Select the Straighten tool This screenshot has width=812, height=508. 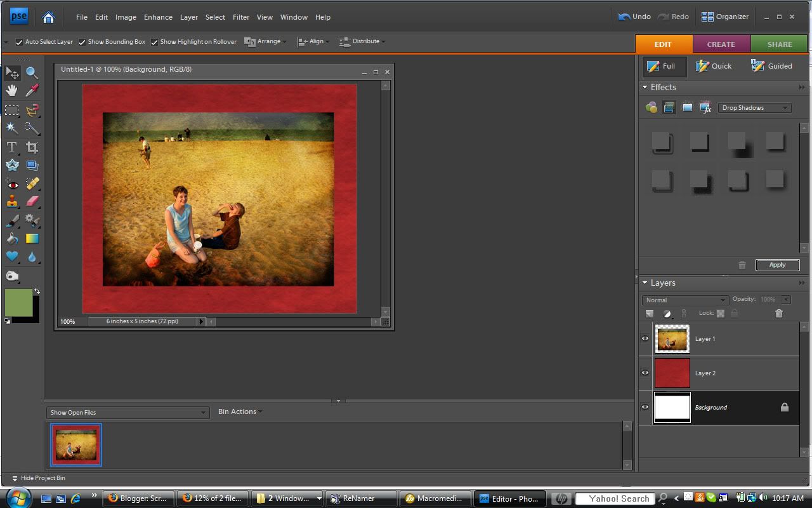pos(32,165)
